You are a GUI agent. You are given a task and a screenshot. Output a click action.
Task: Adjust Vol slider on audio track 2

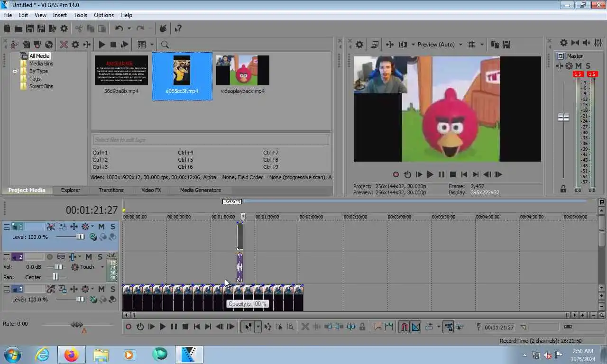[x=58, y=267]
